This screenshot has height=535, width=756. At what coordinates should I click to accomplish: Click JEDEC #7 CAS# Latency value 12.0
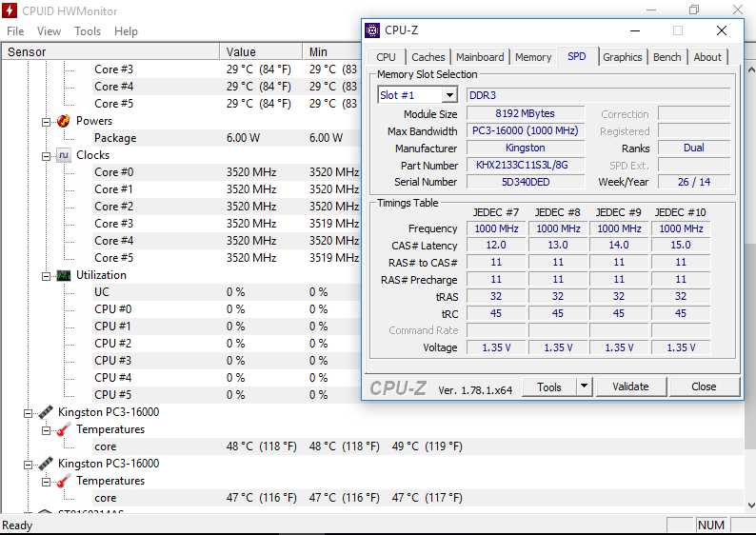point(496,246)
